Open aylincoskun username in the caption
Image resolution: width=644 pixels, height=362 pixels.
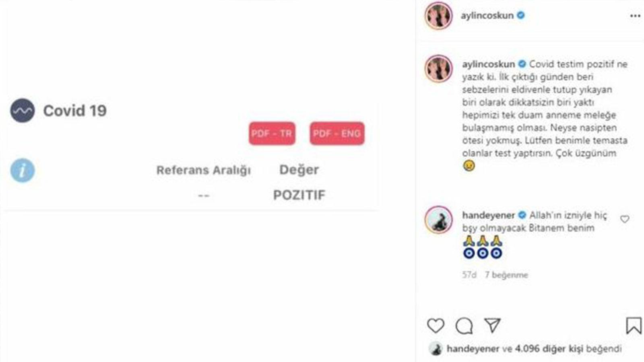pos(489,64)
